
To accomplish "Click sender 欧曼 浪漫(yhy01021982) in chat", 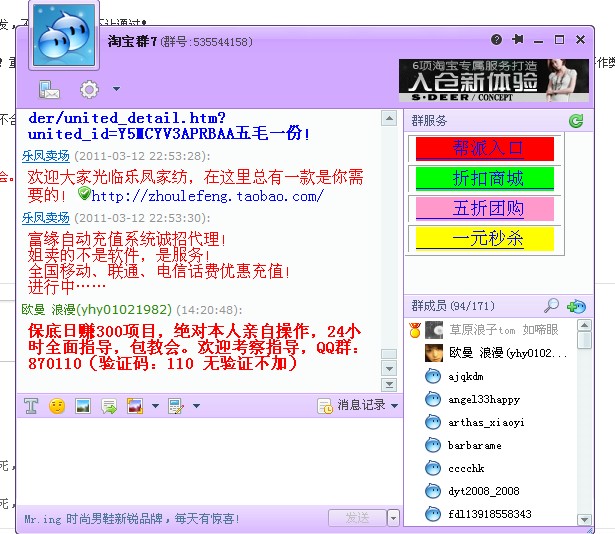I will pos(96,310).
